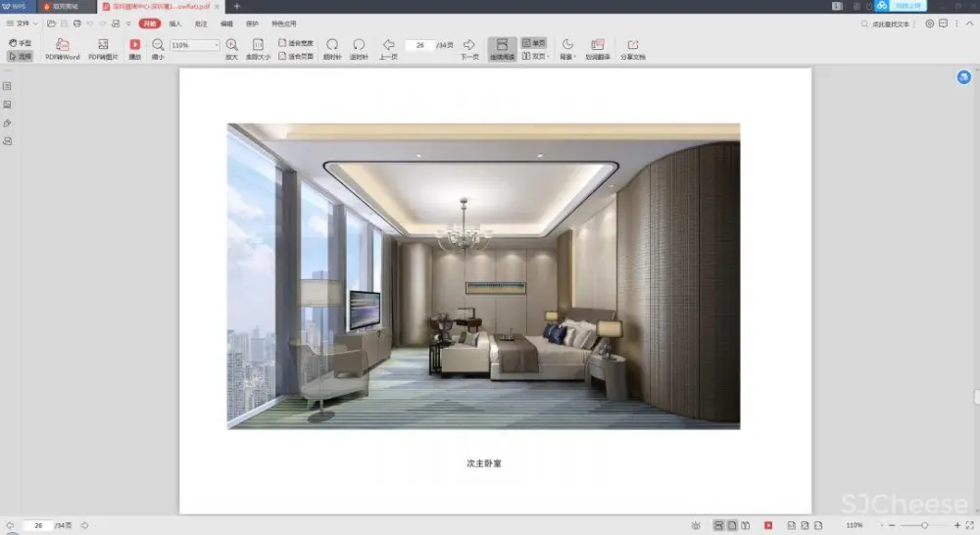Click the 分享文档 share icon
980x535 pixels.
(x=632, y=45)
